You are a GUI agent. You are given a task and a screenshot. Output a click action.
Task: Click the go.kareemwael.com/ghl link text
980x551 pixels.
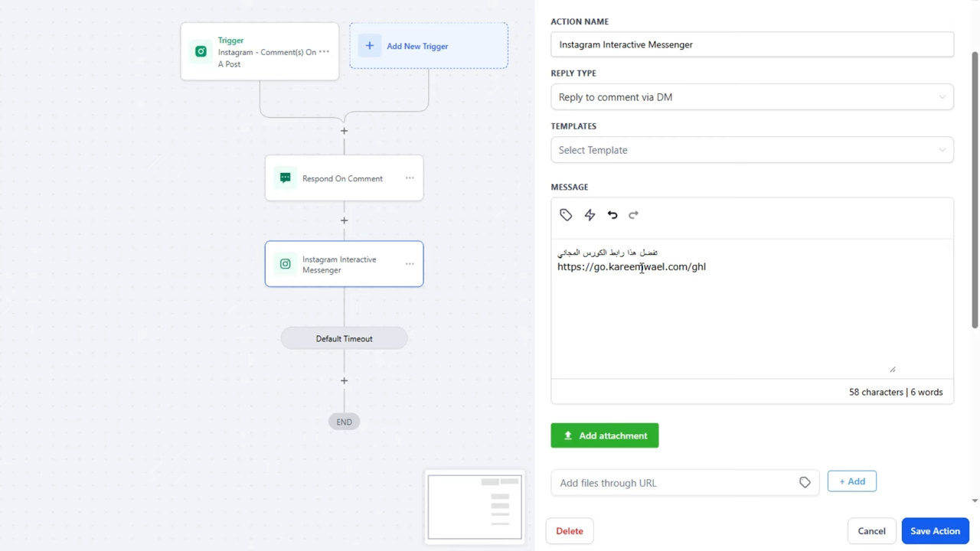point(632,266)
